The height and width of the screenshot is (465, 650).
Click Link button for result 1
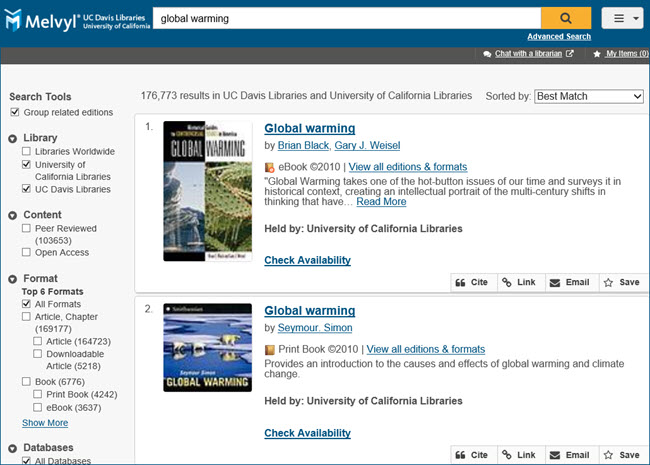[x=520, y=282]
